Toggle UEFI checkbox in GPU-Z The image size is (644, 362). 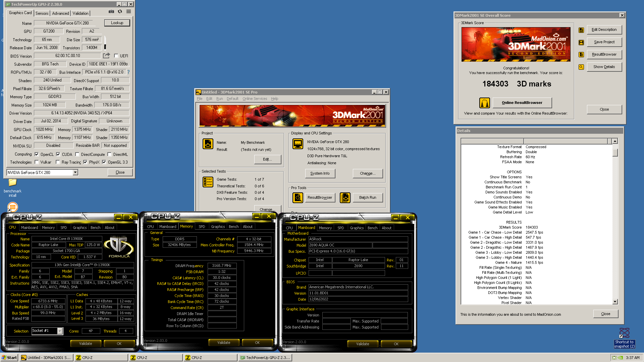point(116,56)
